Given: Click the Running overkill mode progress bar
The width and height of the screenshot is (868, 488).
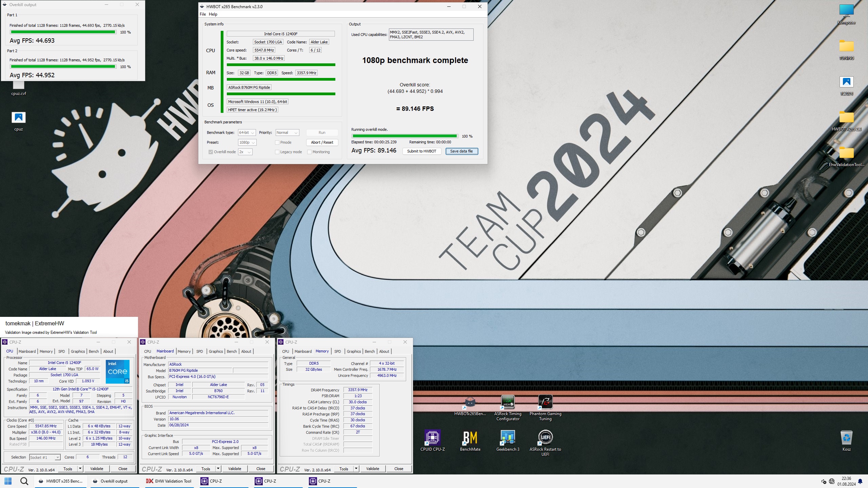Looking at the screenshot, I should pyautogui.click(x=405, y=136).
